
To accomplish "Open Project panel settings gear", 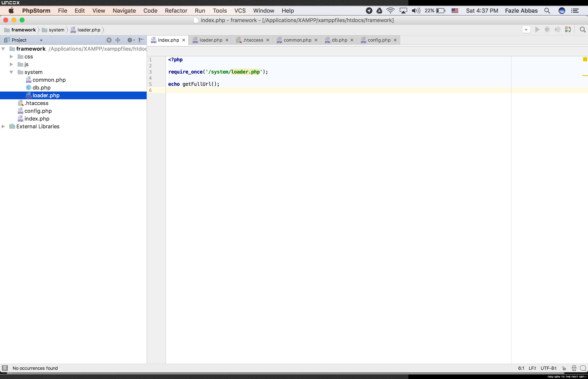I will pos(131,40).
